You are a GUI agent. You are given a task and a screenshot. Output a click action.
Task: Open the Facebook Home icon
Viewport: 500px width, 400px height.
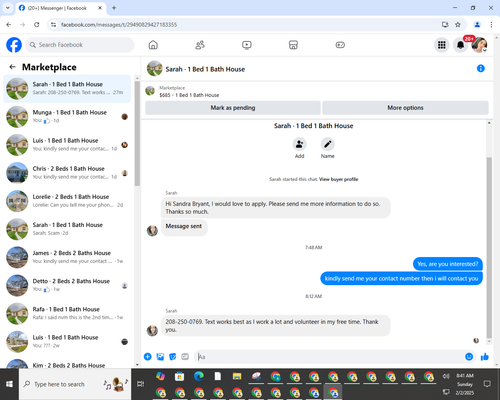point(153,45)
